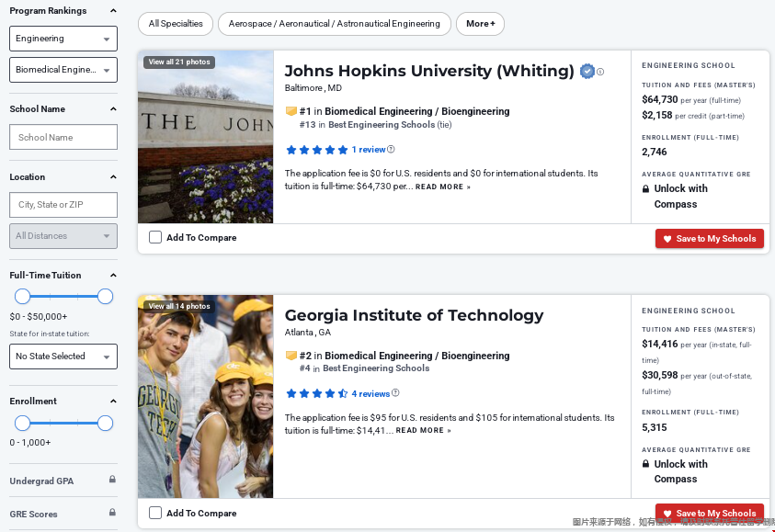Screen dimensions: 775x532
Task: Check Add To Compare for Johns Hopkins
Action: (155, 237)
